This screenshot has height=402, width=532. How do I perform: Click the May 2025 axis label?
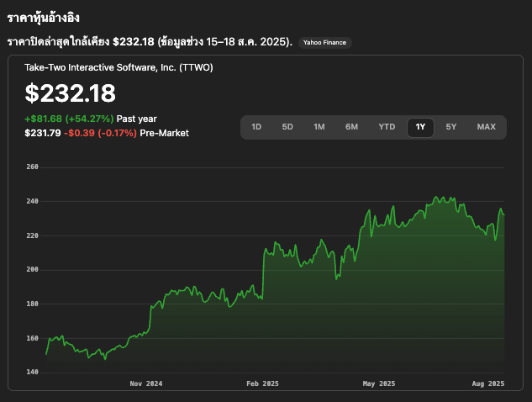point(379,383)
